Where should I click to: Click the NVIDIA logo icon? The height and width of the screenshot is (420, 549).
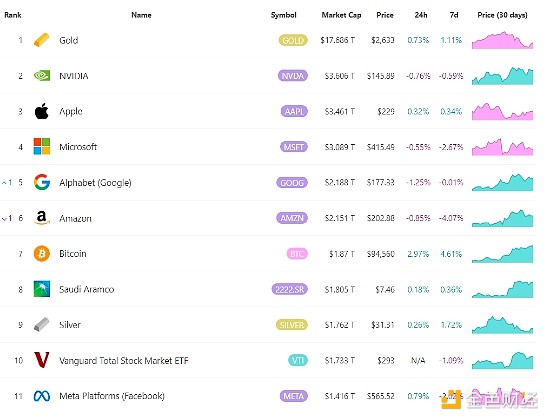click(x=42, y=76)
